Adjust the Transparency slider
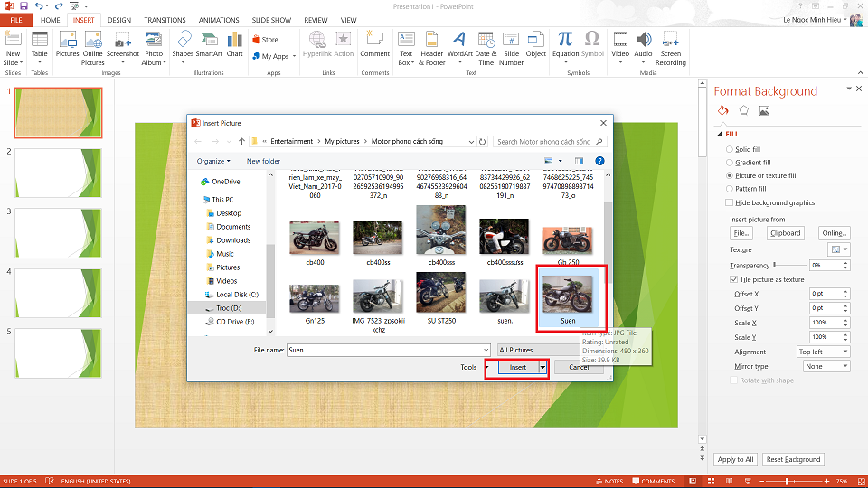 coord(775,265)
